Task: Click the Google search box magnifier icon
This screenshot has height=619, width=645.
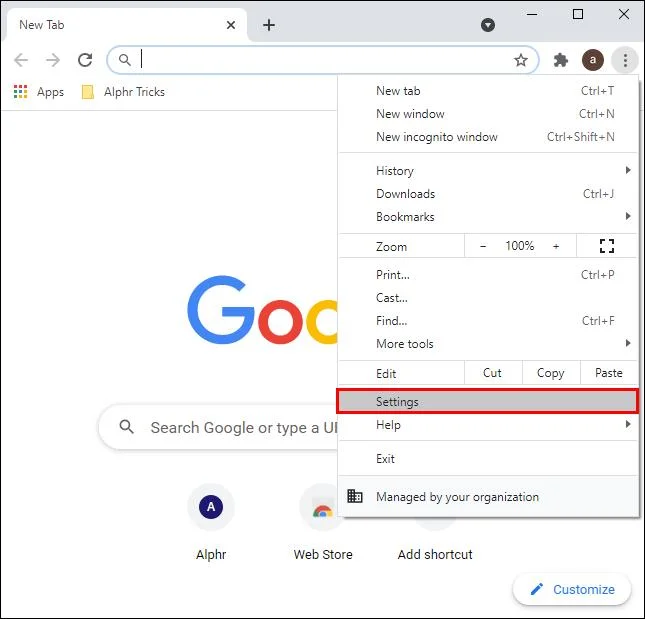Action: 126,427
